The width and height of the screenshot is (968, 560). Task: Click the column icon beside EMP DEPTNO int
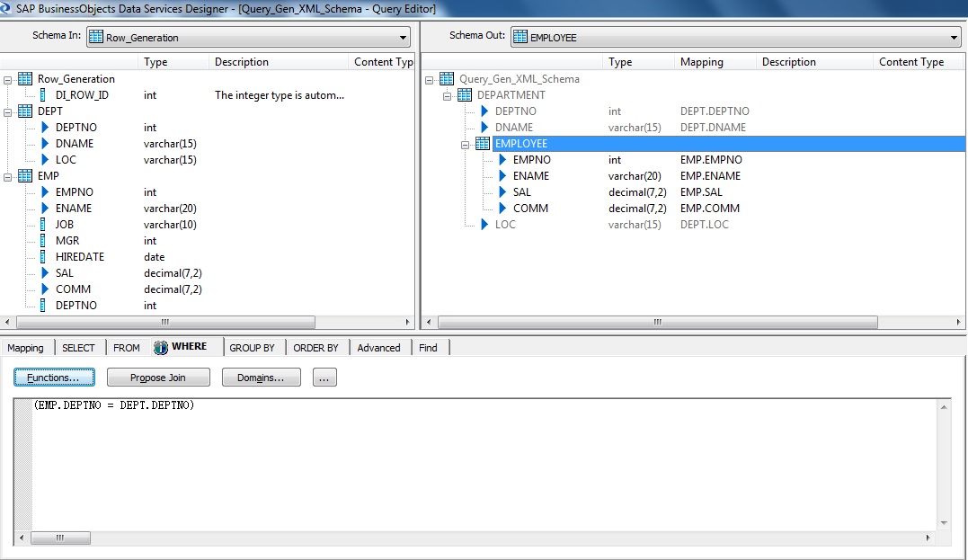click(42, 305)
